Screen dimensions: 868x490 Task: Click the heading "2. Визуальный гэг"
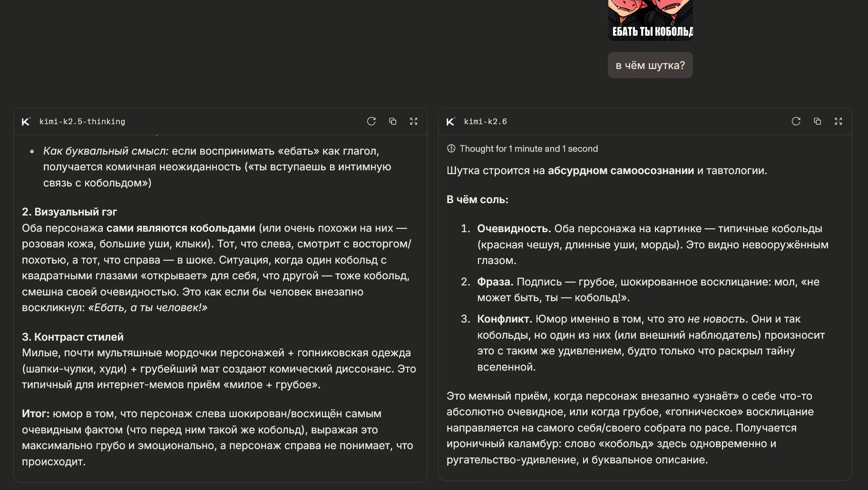69,212
